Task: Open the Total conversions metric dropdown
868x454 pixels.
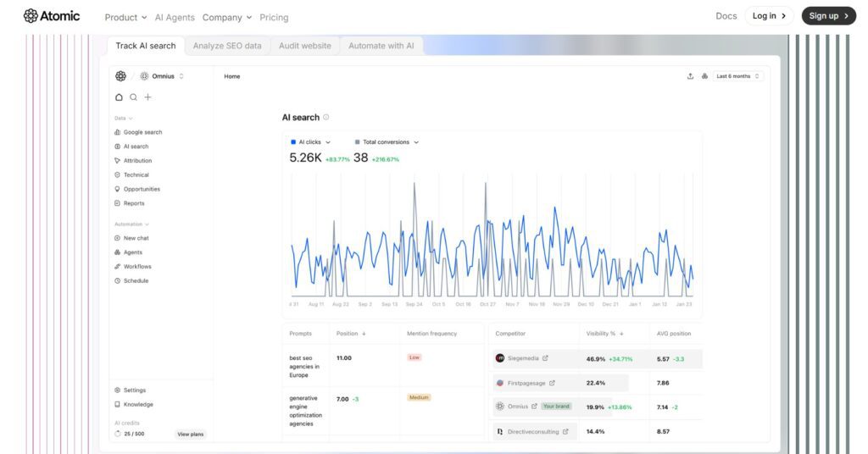Action: coord(387,142)
